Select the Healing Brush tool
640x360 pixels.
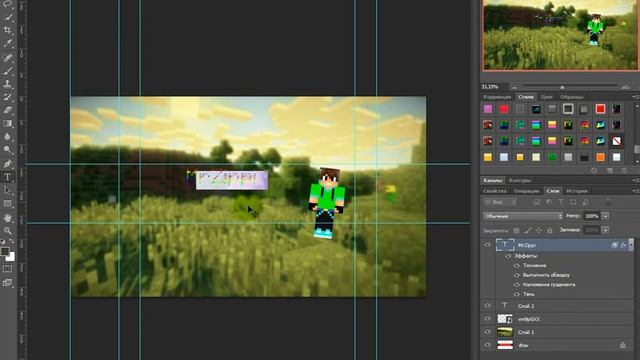[7, 58]
